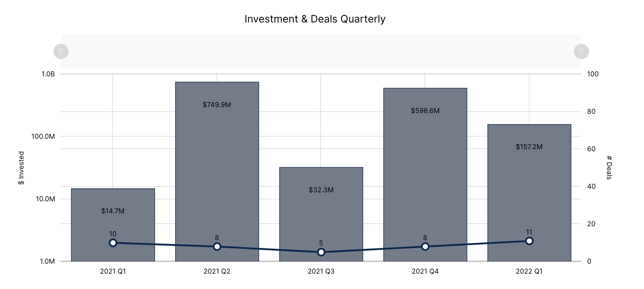Click the left range slider handle

pos(61,51)
